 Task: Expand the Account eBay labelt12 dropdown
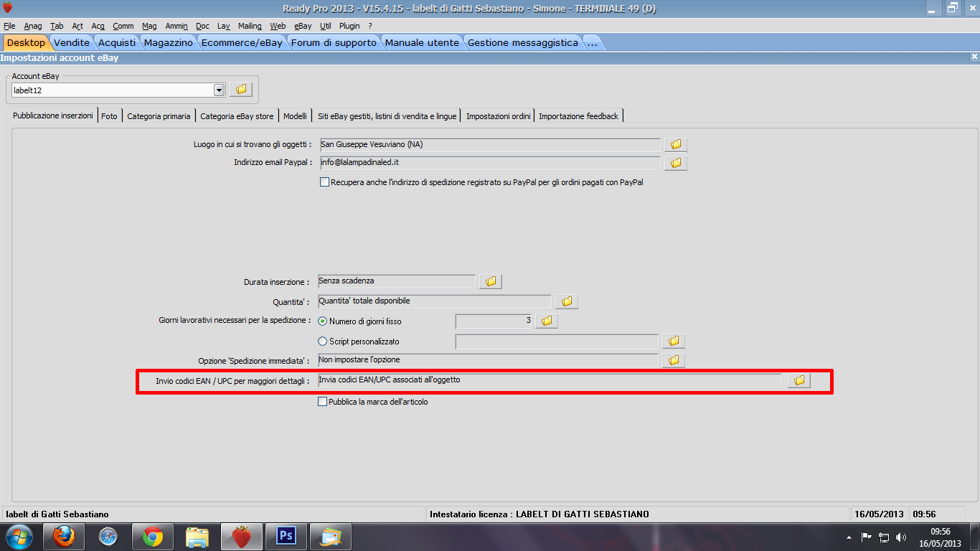pyautogui.click(x=220, y=90)
